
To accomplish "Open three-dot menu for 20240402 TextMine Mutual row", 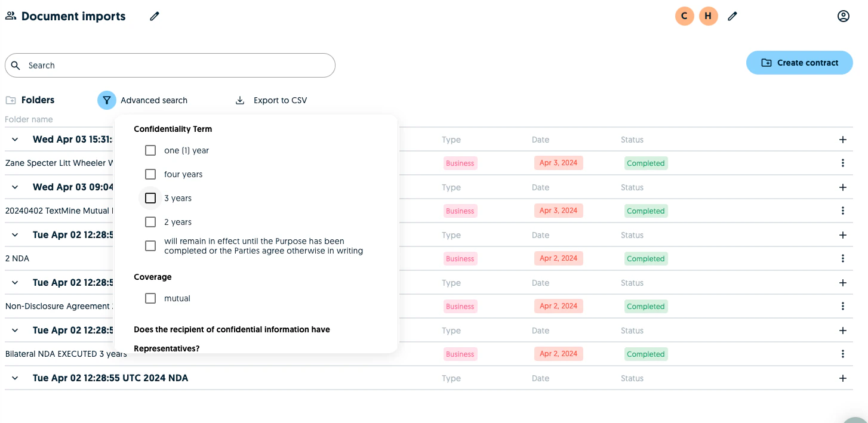I will point(843,211).
